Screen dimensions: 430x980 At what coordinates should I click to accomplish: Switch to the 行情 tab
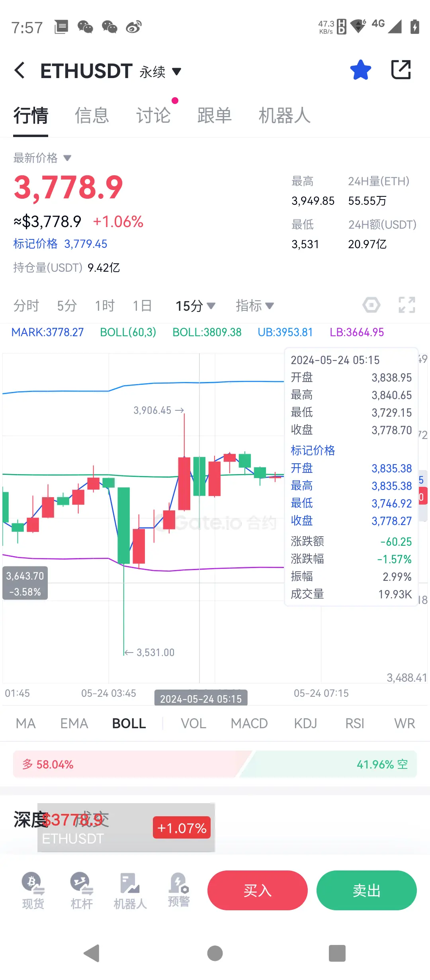31,116
